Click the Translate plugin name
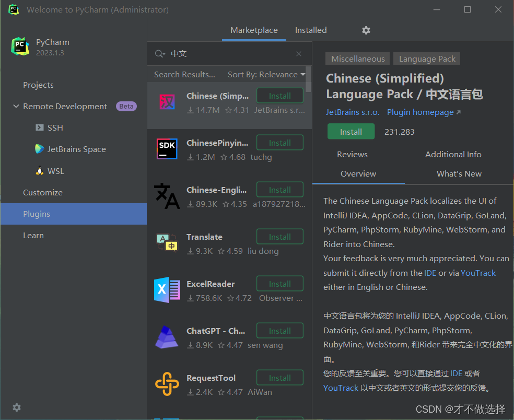 click(205, 237)
